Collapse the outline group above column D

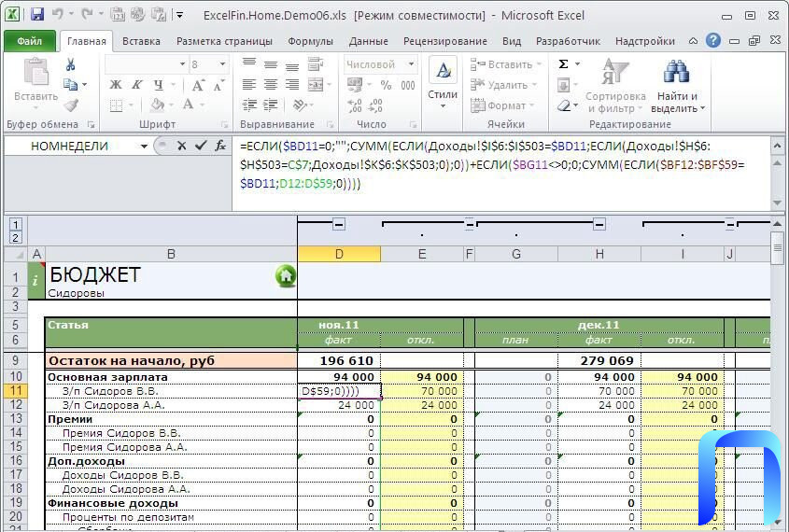pos(339,224)
